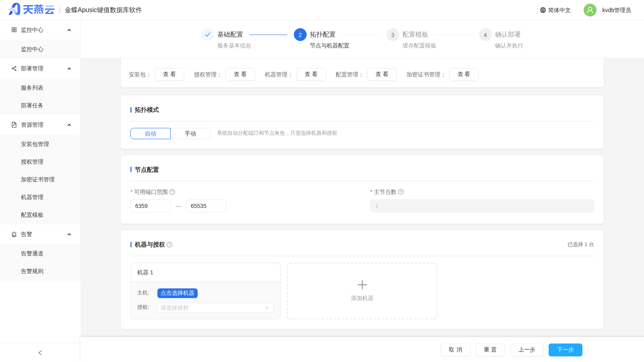Click step 4 circle 确认部署
644x362 pixels.
(485, 35)
